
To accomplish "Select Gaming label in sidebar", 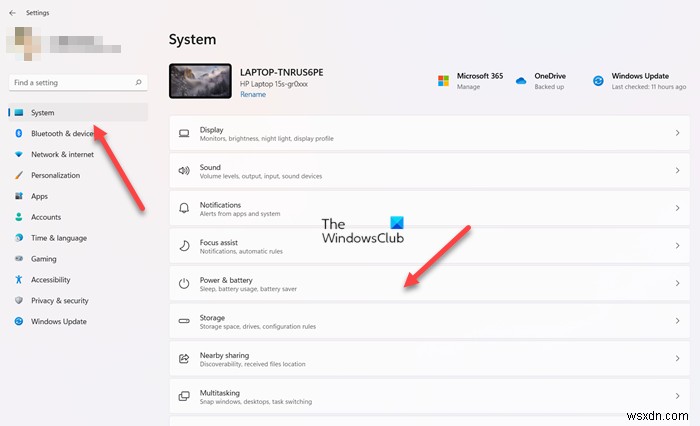I will (44, 259).
